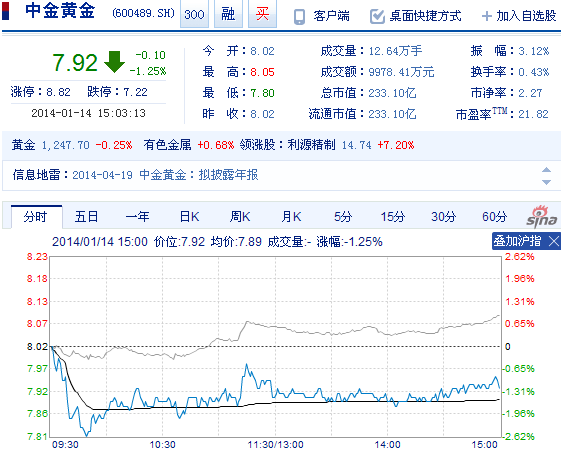This screenshot has height=451, width=561.
Task: Click the 10:30 time axis label
Action: coord(162,445)
